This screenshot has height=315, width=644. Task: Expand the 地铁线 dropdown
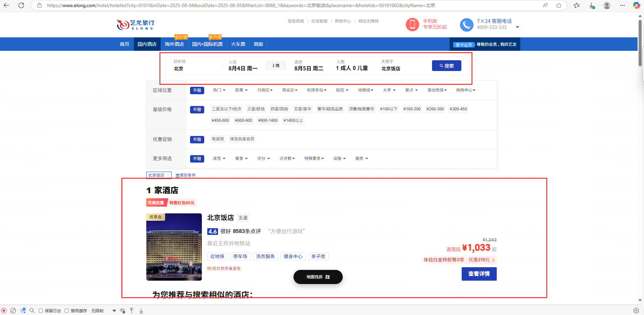366,90
